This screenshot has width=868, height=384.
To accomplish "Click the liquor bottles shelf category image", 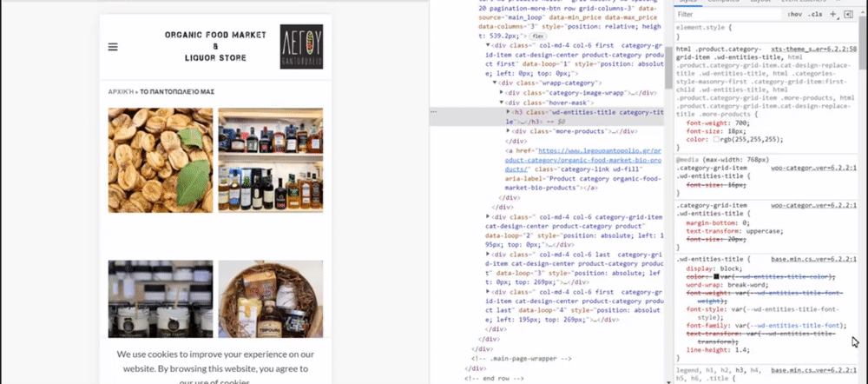I will (271, 160).
